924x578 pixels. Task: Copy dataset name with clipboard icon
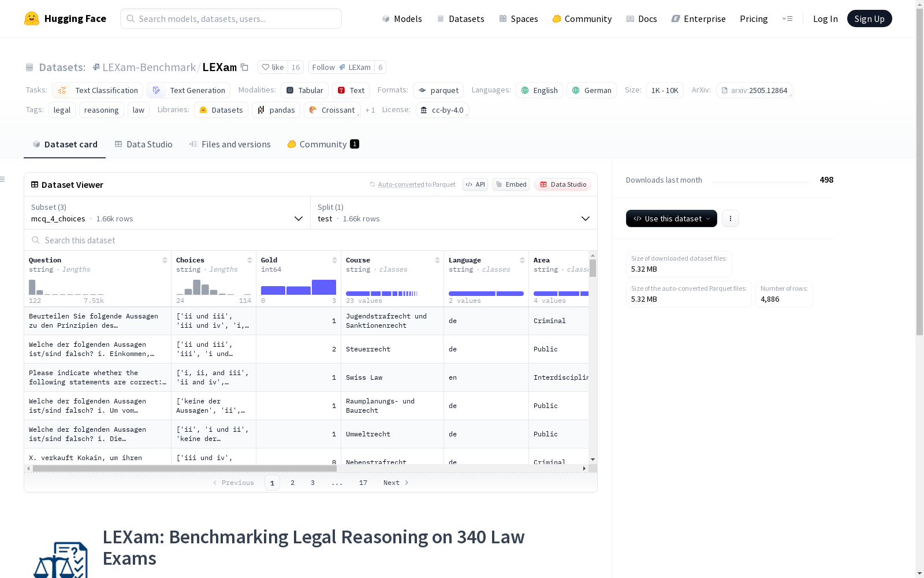(x=244, y=67)
